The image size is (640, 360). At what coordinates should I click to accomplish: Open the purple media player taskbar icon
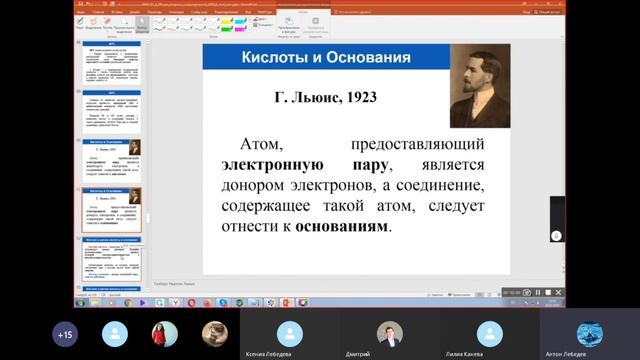pyautogui.click(x=142, y=303)
